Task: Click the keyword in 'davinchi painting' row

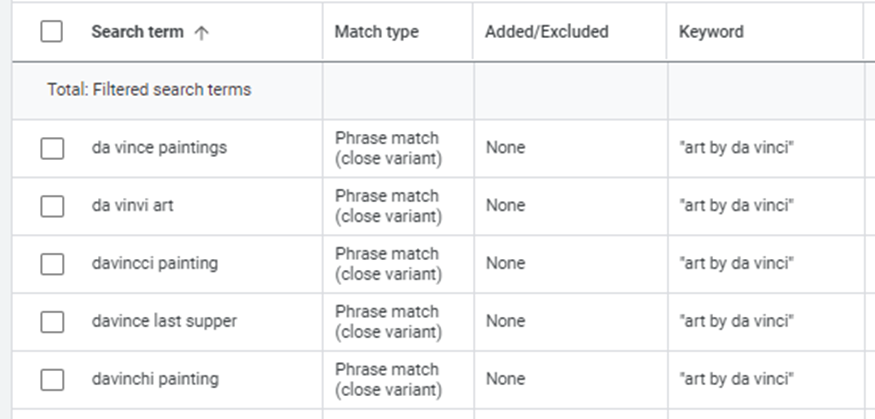Action: click(x=736, y=380)
